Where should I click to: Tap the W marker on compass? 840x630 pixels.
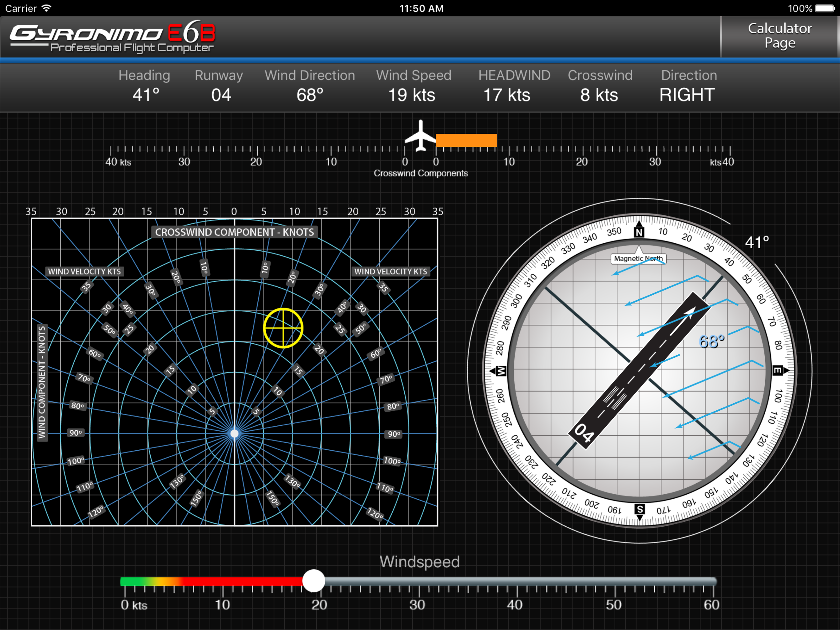[501, 370]
